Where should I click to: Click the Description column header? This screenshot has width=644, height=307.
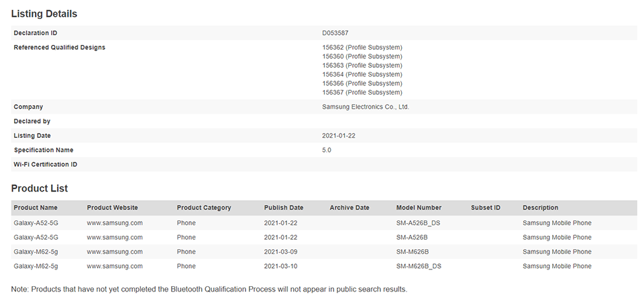click(x=540, y=208)
